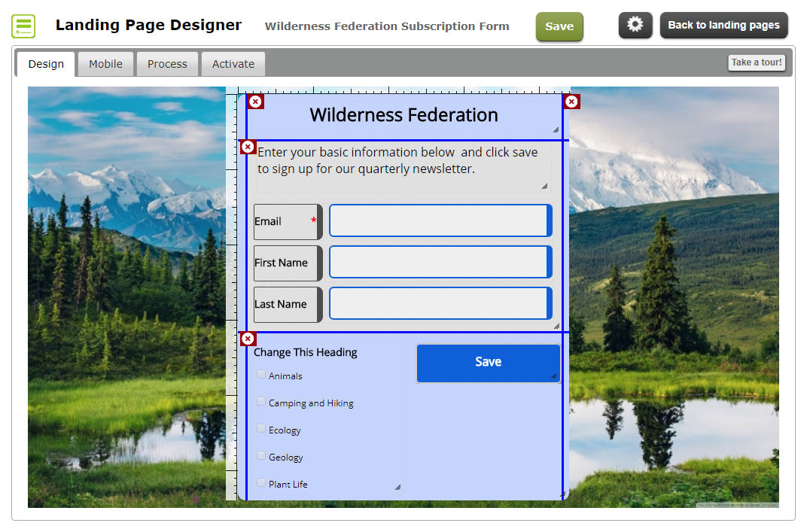Click into the Last Name input field
This screenshot has height=532, width=807.
[x=440, y=303]
